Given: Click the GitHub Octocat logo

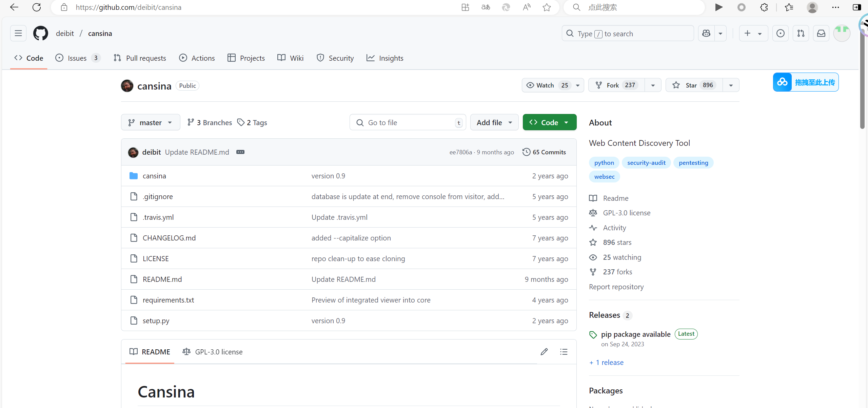Looking at the screenshot, I should click(x=40, y=33).
